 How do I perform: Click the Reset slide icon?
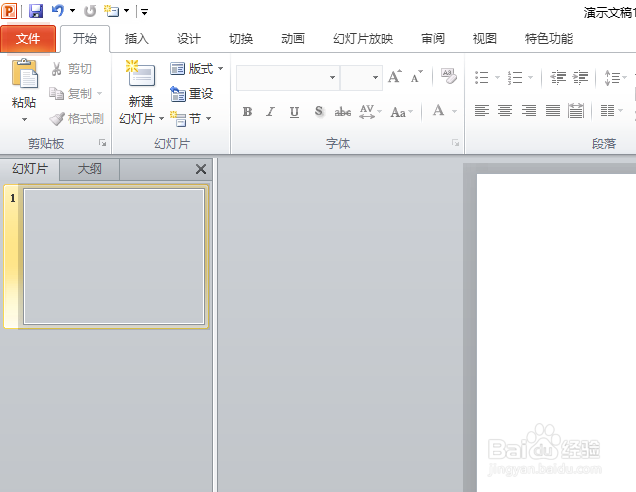[x=177, y=94]
